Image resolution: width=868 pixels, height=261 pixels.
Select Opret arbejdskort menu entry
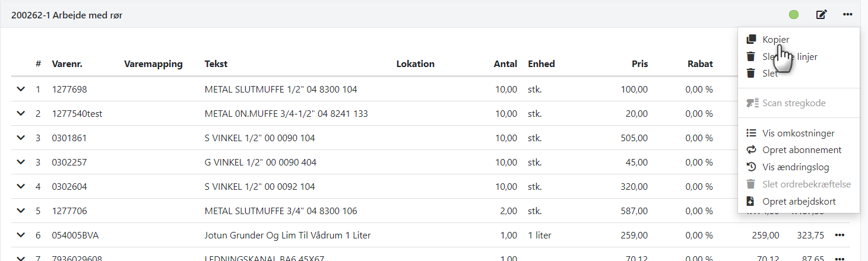click(799, 202)
